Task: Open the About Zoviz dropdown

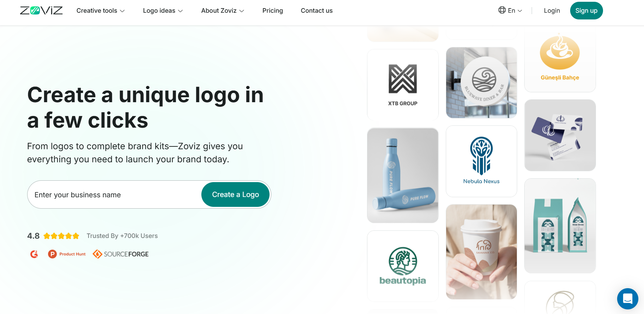Action: [x=223, y=11]
